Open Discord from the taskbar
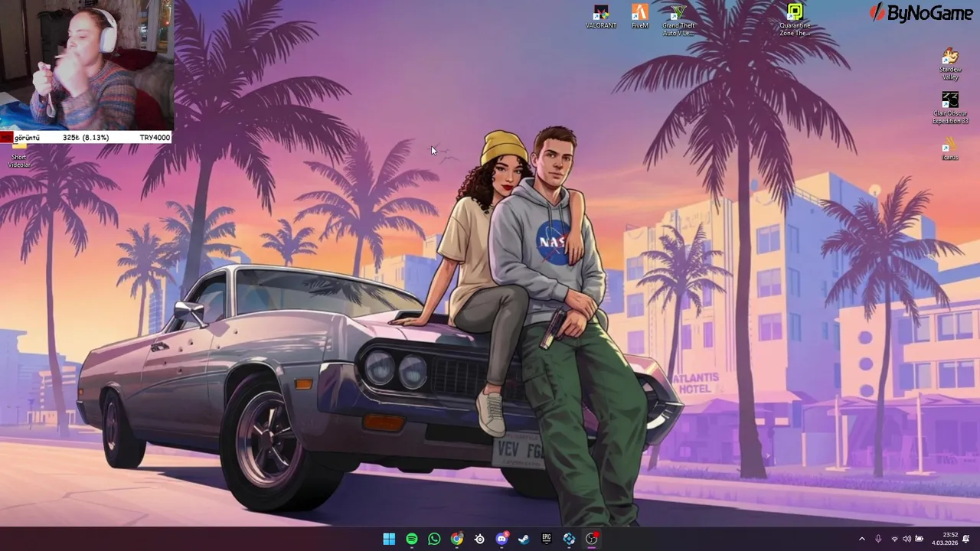Screen dimensions: 980x551 click(x=502, y=539)
